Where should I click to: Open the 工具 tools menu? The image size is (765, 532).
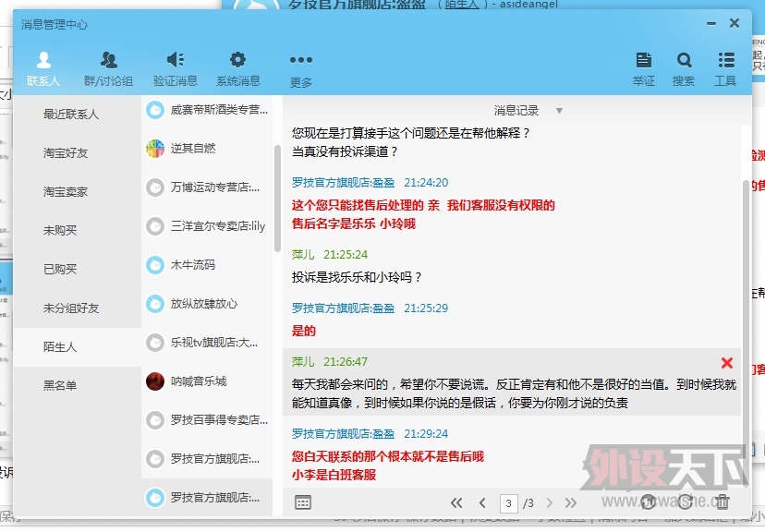pyautogui.click(x=725, y=68)
